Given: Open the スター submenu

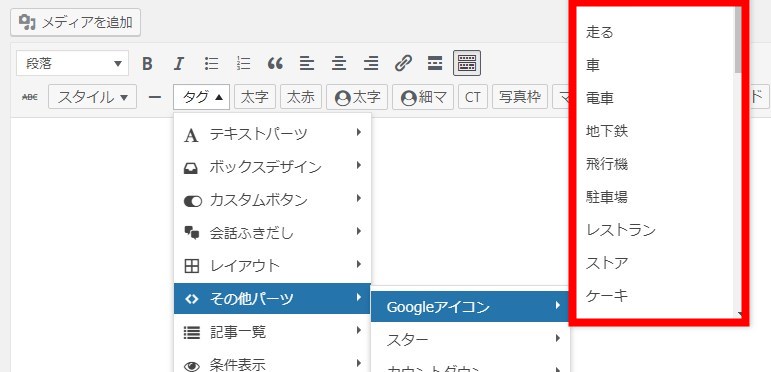Looking at the screenshot, I should (x=470, y=340).
